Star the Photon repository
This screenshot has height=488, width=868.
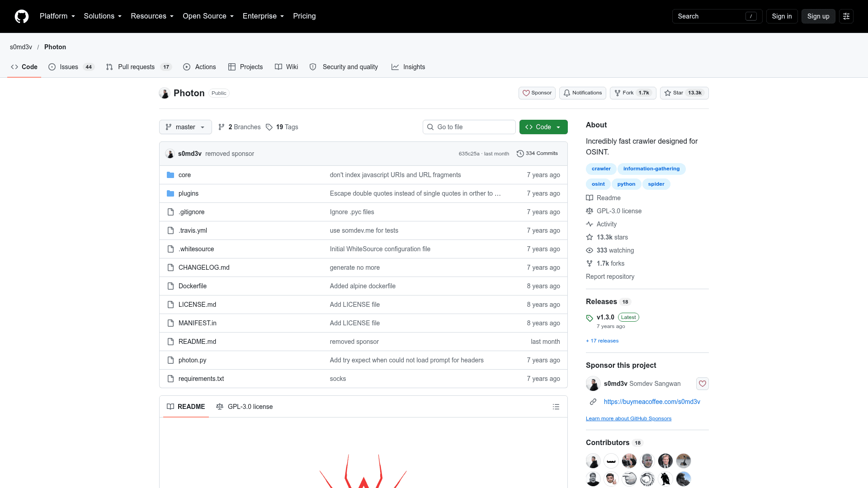tap(684, 93)
